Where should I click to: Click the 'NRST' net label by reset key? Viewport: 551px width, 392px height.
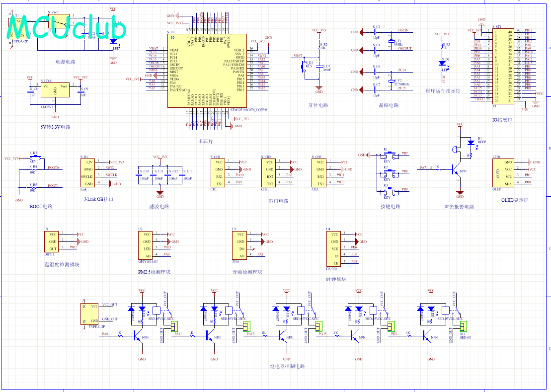pos(298,56)
